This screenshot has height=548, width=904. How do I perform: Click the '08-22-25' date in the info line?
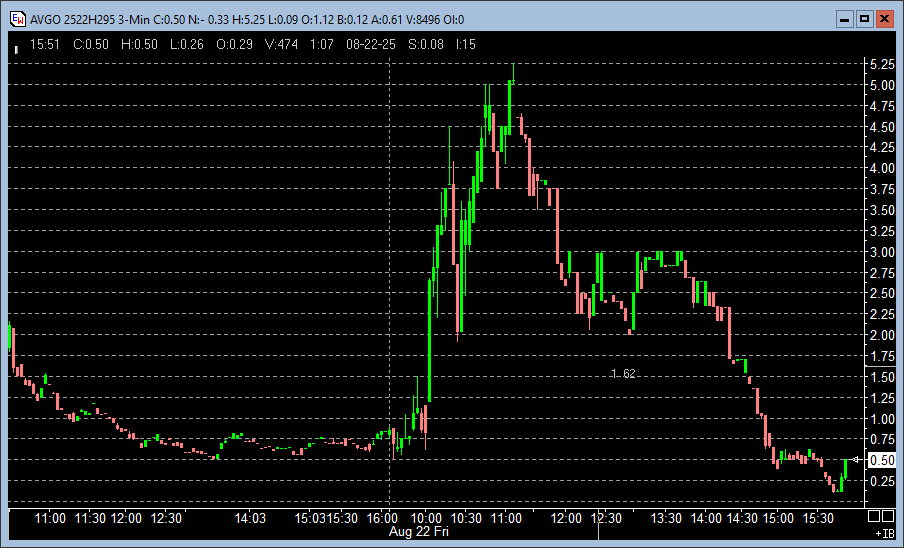[371, 44]
